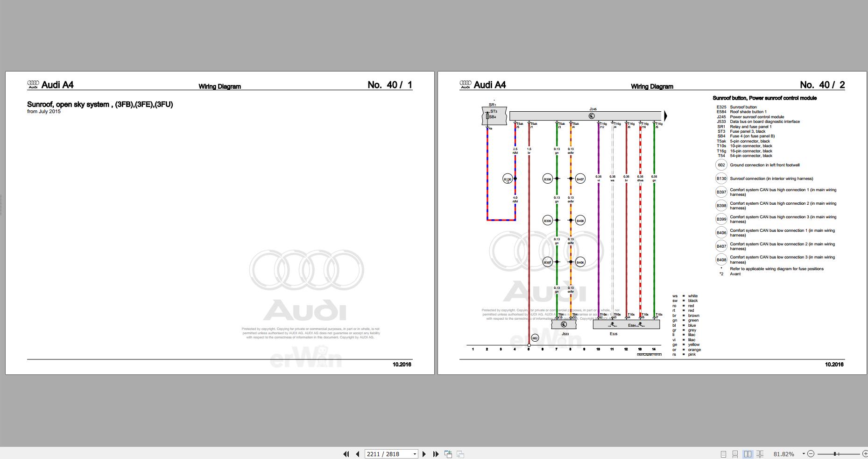The height and width of the screenshot is (459, 868).
Task: Switch to continuous facing view
Action: [x=760, y=454]
